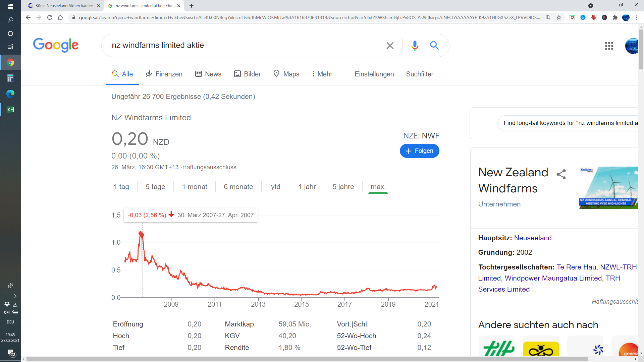Open Suchfilter search tools
This screenshot has width=644, height=362.
tap(419, 74)
